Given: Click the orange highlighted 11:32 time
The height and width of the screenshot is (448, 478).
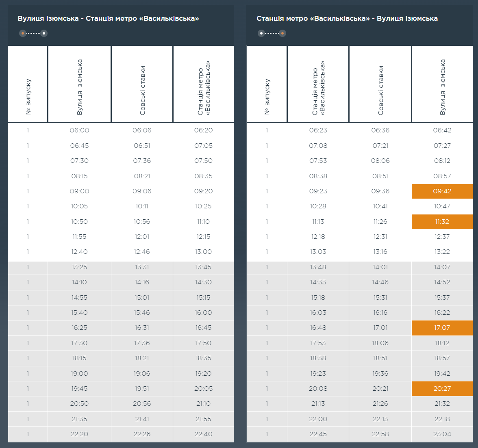Looking at the screenshot, I should click(442, 222).
